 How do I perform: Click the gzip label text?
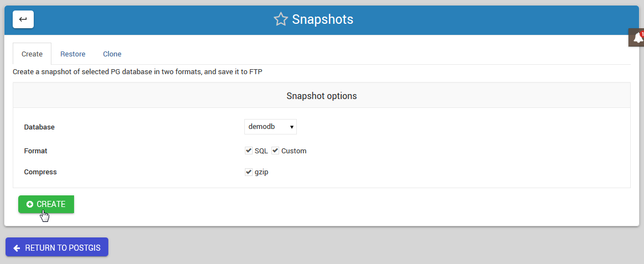point(261,172)
